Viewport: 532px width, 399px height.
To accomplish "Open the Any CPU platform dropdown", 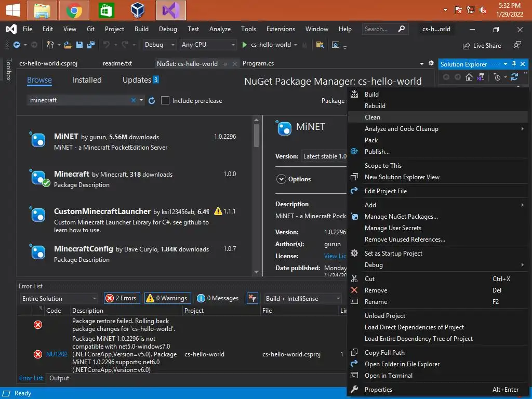I will pos(208,45).
